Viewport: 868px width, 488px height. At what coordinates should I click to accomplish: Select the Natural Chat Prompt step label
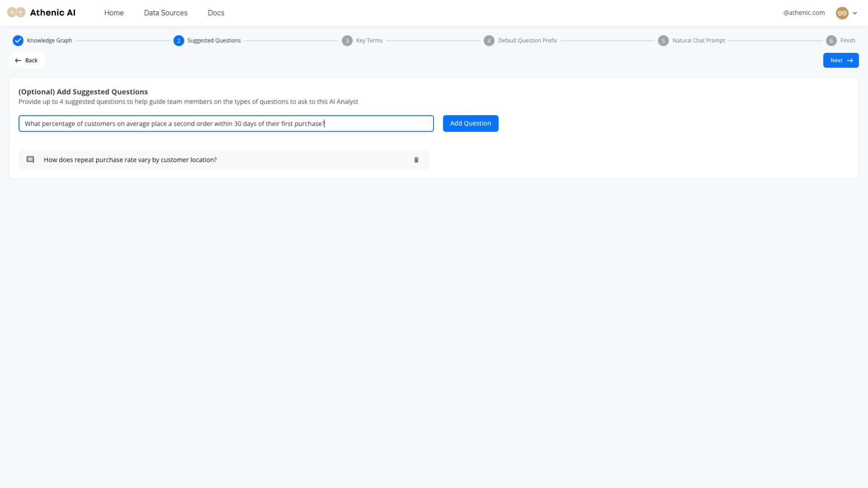pyautogui.click(x=698, y=41)
